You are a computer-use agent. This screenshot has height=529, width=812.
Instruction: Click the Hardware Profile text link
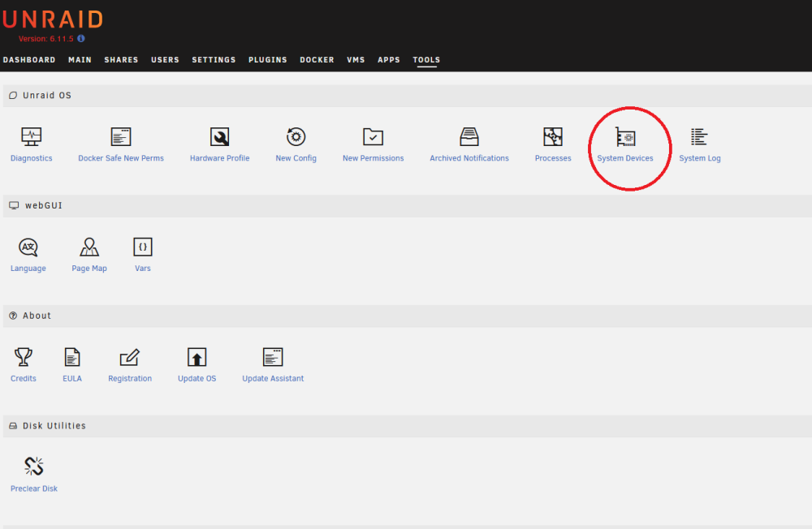219,158
